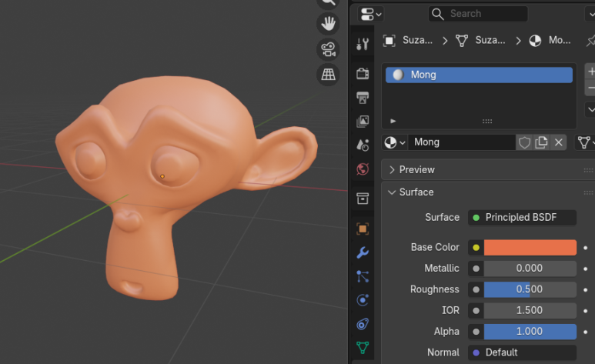Click the IOR 1.500 value field

tap(530, 310)
